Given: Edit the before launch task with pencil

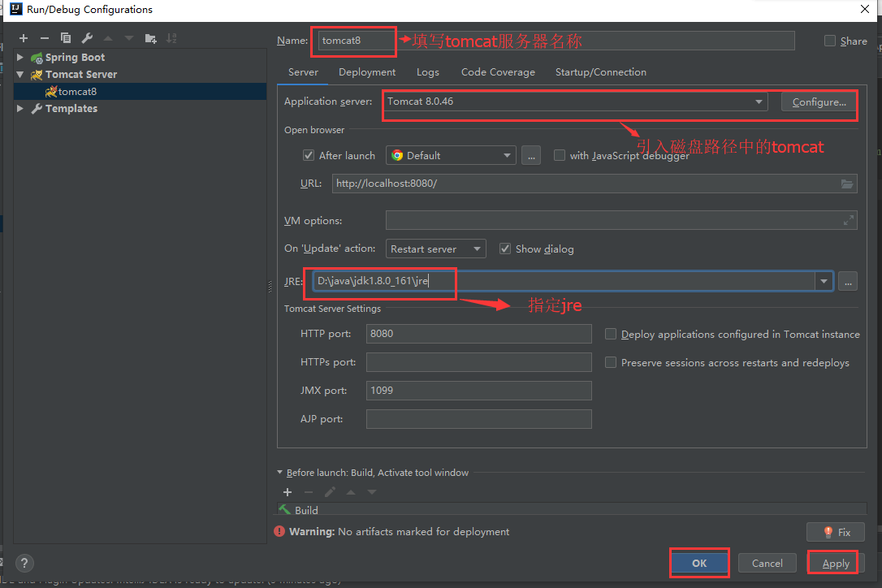Looking at the screenshot, I should pyautogui.click(x=330, y=492).
